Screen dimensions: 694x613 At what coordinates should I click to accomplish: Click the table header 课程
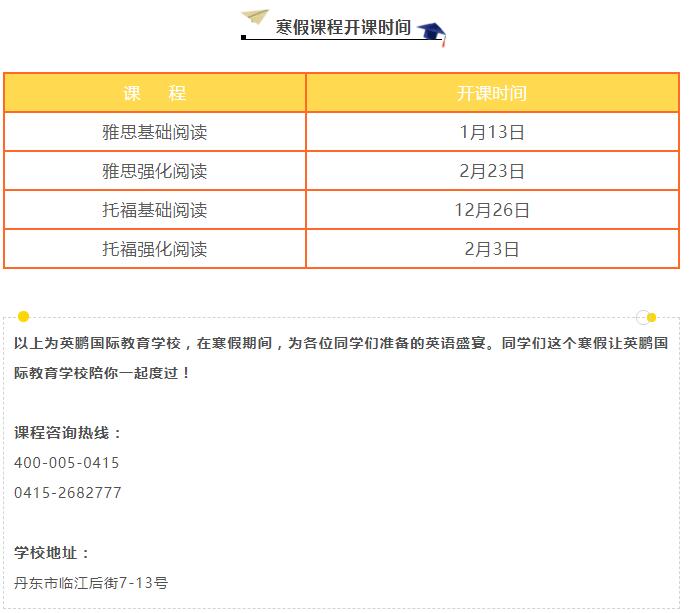[154, 93]
